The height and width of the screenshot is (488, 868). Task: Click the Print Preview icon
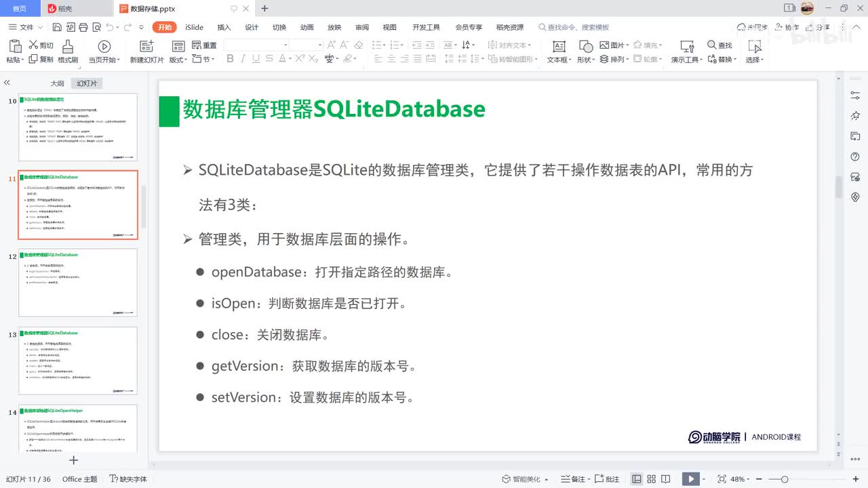point(96,27)
